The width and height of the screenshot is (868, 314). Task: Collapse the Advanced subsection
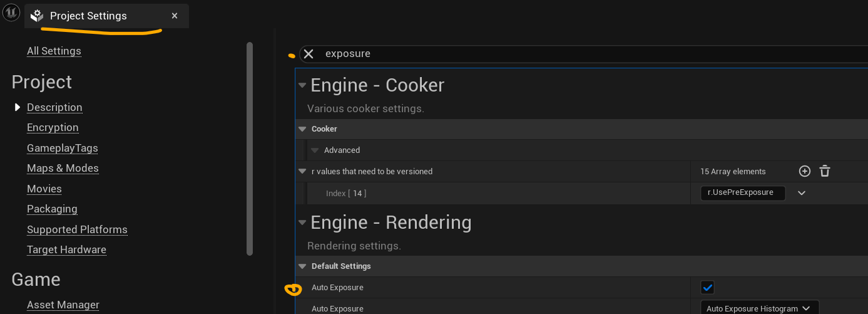(315, 150)
